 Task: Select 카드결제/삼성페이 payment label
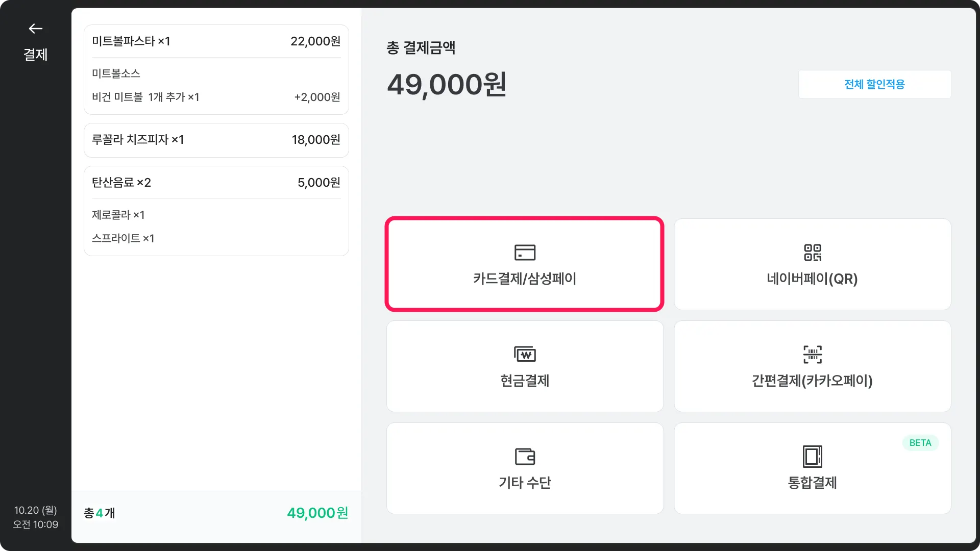(x=525, y=279)
